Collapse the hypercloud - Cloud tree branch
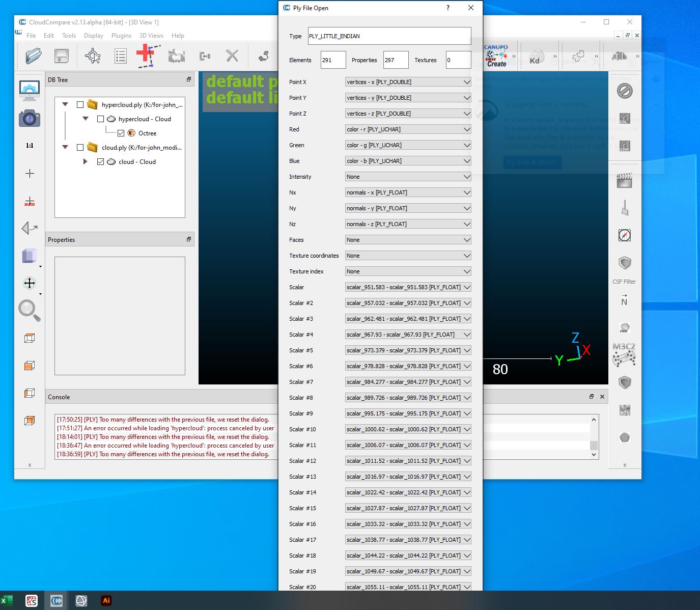Screen dimensions: 700x610 click(x=86, y=119)
